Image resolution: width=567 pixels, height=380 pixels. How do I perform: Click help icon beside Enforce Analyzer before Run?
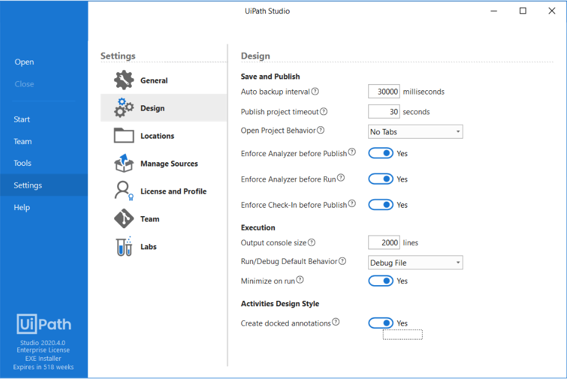[x=341, y=178]
